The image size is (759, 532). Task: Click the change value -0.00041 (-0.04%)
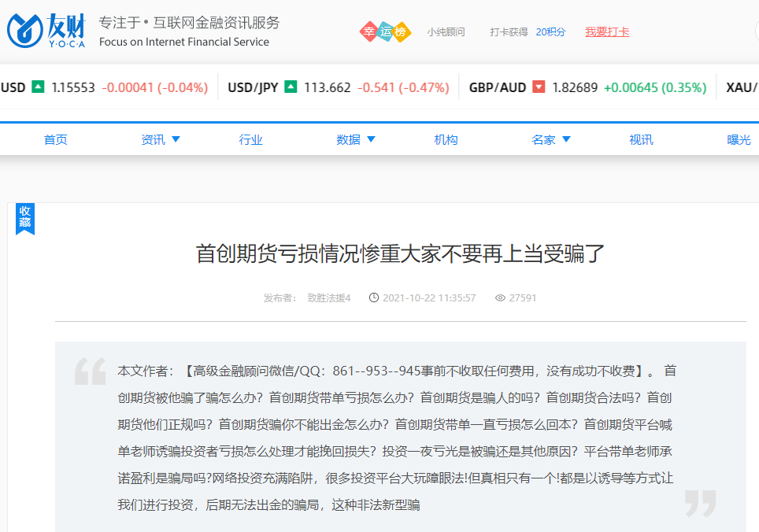pyautogui.click(x=155, y=87)
